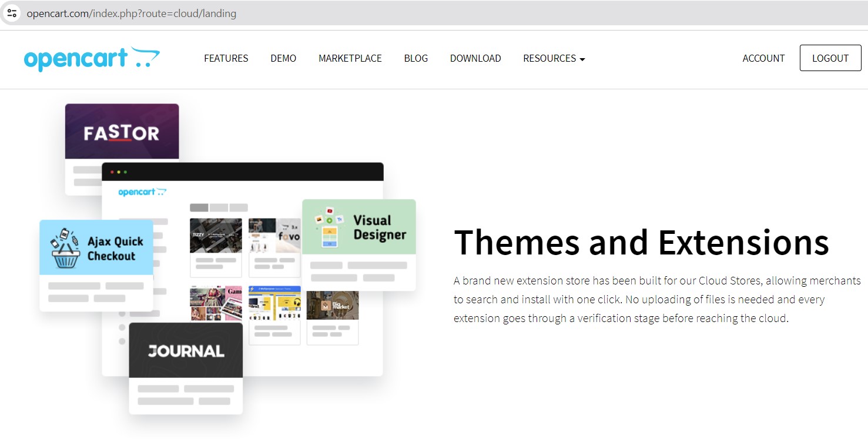The height and width of the screenshot is (439, 868).
Task: Select the Tizzy theme thumbnail in mockup
Action: click(x=216, y=236)
